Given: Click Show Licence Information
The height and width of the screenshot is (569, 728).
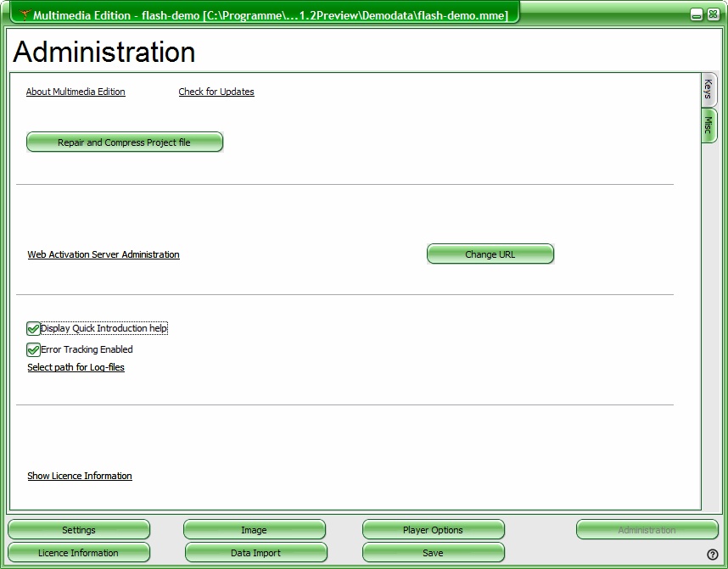Looking at the screenshot, I should tap(79, 476).
